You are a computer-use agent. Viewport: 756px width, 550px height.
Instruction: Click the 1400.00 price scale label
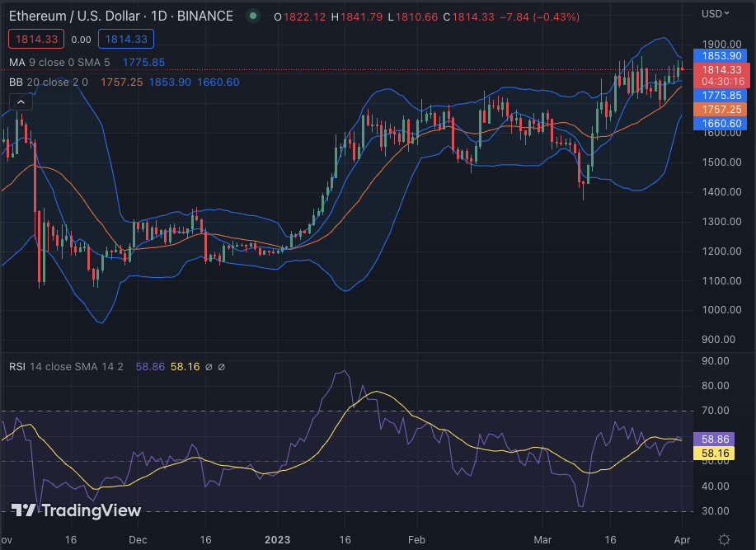[x=721, y=192]
